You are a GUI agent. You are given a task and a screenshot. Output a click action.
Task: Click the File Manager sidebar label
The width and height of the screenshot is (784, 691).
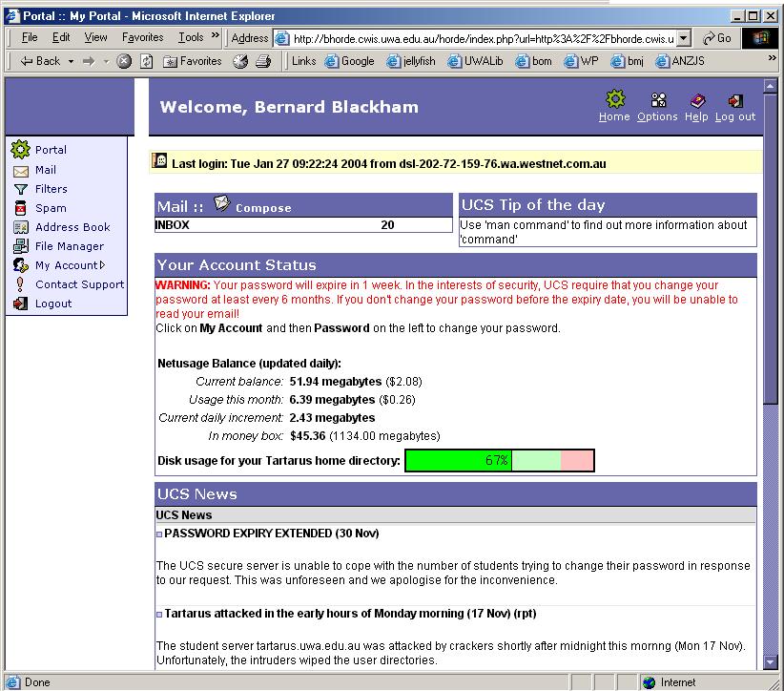[70, 246]
